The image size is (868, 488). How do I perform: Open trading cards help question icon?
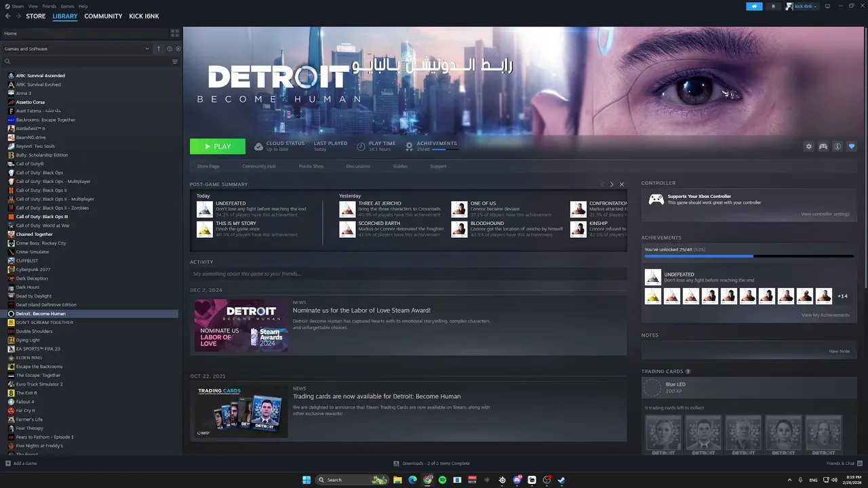click(x=688, y=371)
